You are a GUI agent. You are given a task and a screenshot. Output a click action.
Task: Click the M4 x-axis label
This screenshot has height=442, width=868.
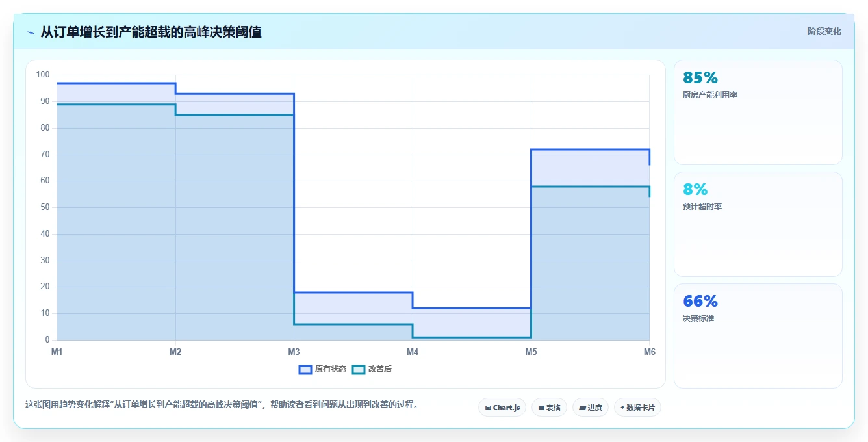pyautogui.click(x=413, y=352)
